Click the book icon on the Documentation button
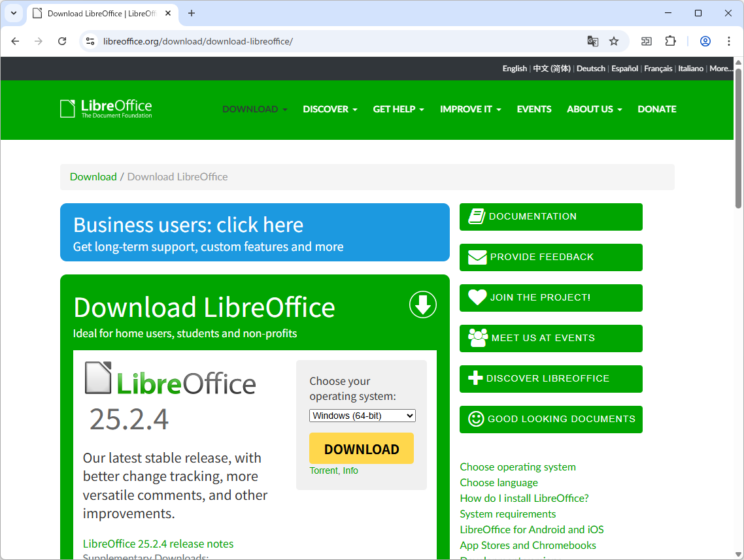The height and width of the screenshot is (560, 744). pyautogui.click(x=476, y=216)
